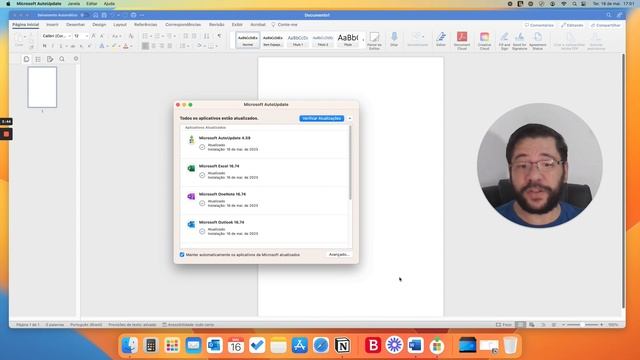The height and width of the screenshot is (360, 640).
Task: Click the Verificar Atualizações button
Action: (x=321, y=118)
